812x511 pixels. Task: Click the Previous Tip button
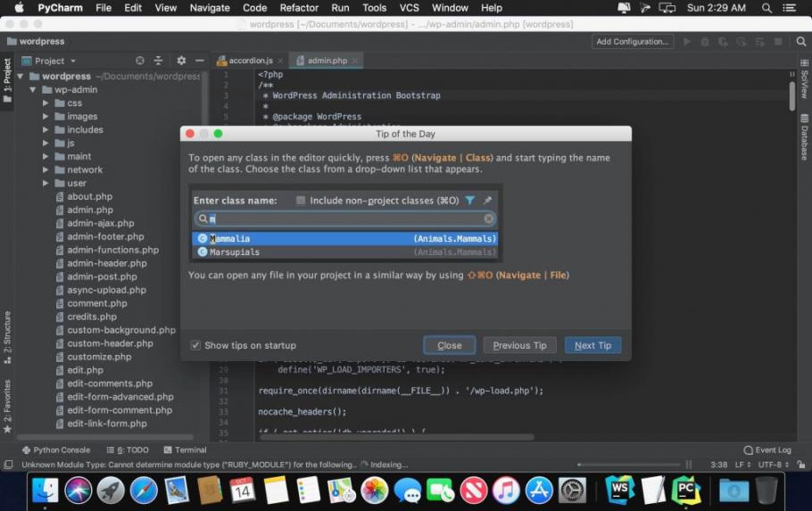click(x=519, y=345)
